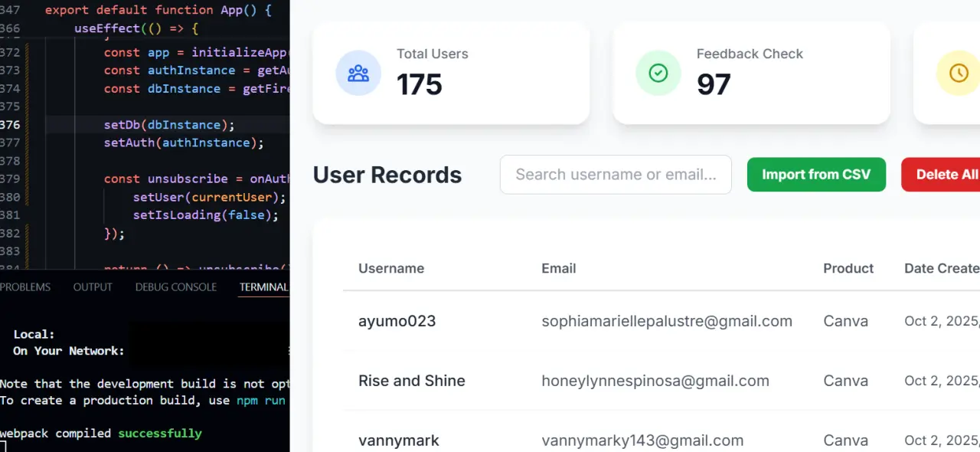Focus the Search username or email field
This screenshot has width=980, height=452.
[x=616, y=175]
